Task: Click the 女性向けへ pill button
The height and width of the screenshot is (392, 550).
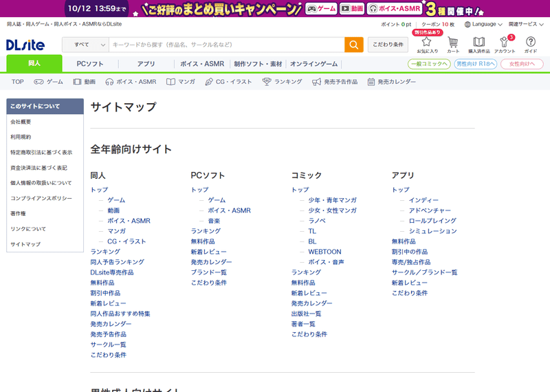Action: click(x=522, y=64)
